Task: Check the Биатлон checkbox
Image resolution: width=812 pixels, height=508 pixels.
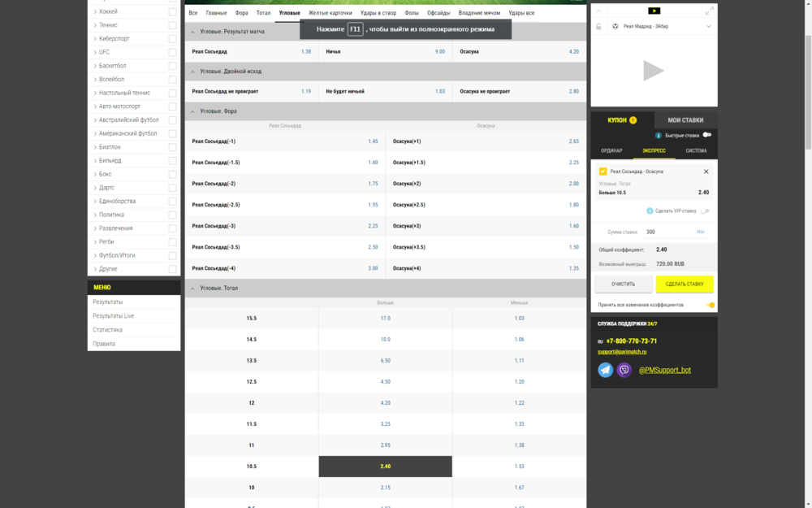Action: (x=172, y=147)
